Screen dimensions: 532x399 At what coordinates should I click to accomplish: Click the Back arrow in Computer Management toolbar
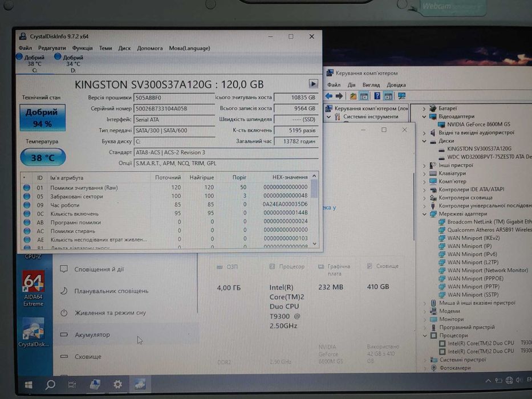(329, 96)
